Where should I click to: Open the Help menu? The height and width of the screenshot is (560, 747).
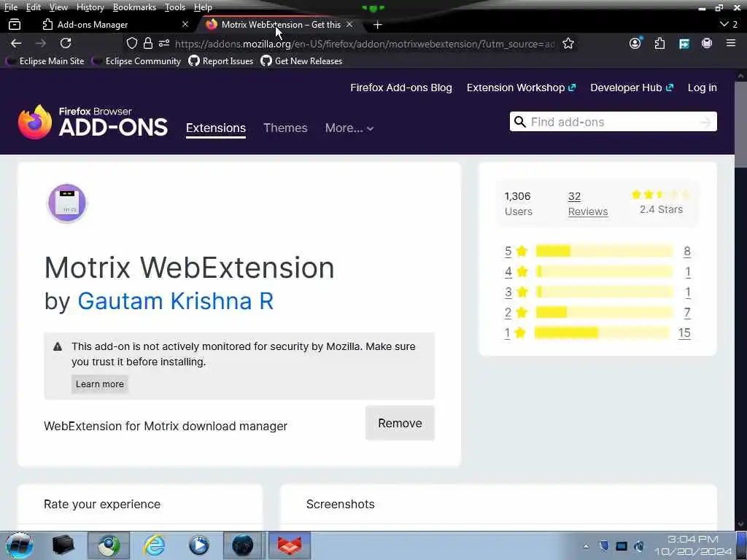(203, 7)
